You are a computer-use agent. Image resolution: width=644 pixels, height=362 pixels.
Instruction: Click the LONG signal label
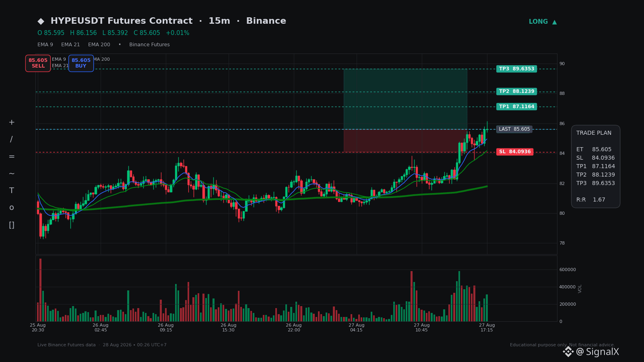[538, 22]
